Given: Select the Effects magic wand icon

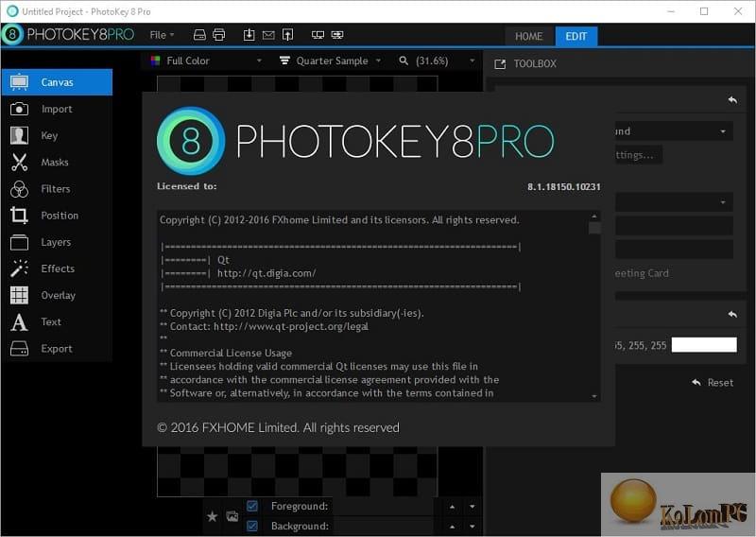Looking at the screenshot, I should click(x=19, y=268).
